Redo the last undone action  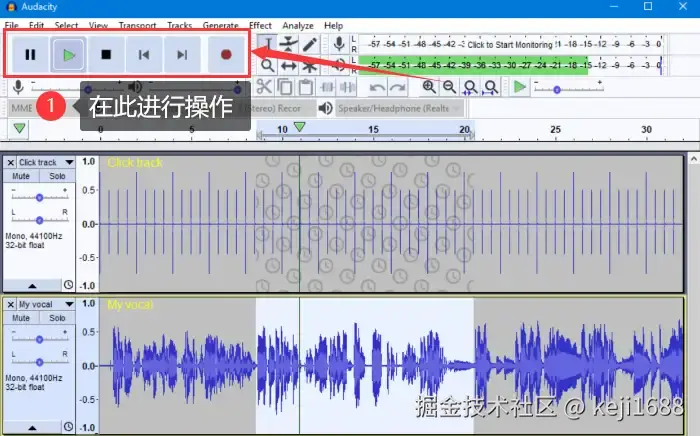[398, 87]
